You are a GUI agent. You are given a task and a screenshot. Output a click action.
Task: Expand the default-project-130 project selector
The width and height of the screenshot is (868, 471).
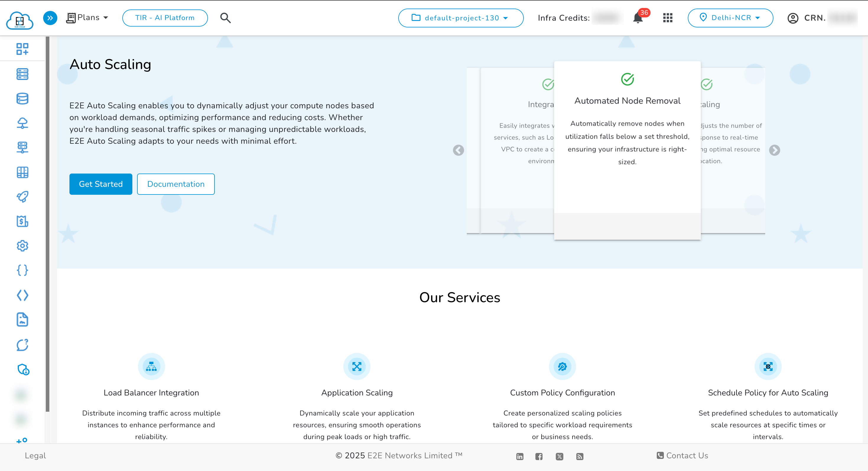click(x=461, y=18)
